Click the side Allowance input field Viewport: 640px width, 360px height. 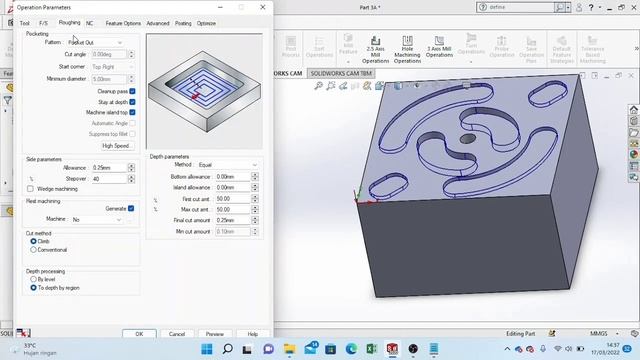(109, 168)
